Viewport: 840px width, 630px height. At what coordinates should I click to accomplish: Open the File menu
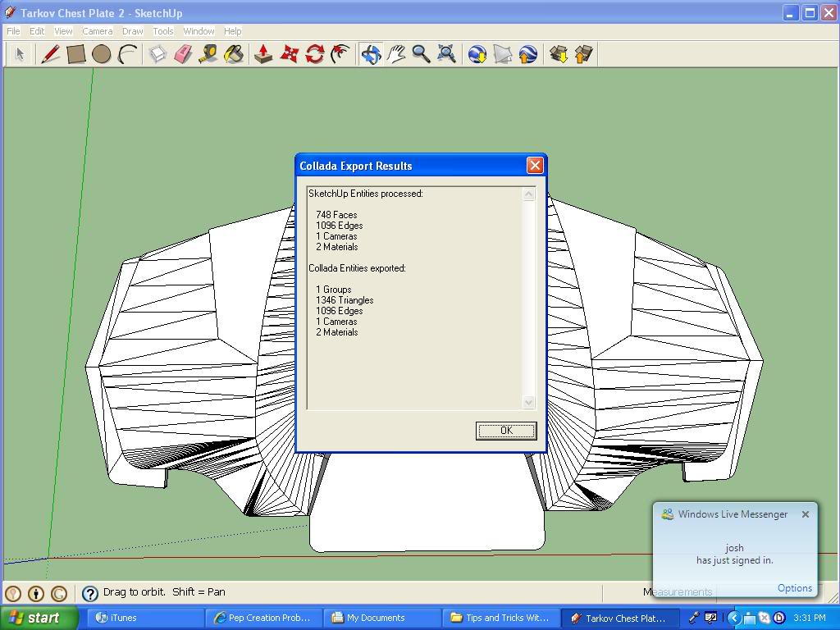[13, 31]
